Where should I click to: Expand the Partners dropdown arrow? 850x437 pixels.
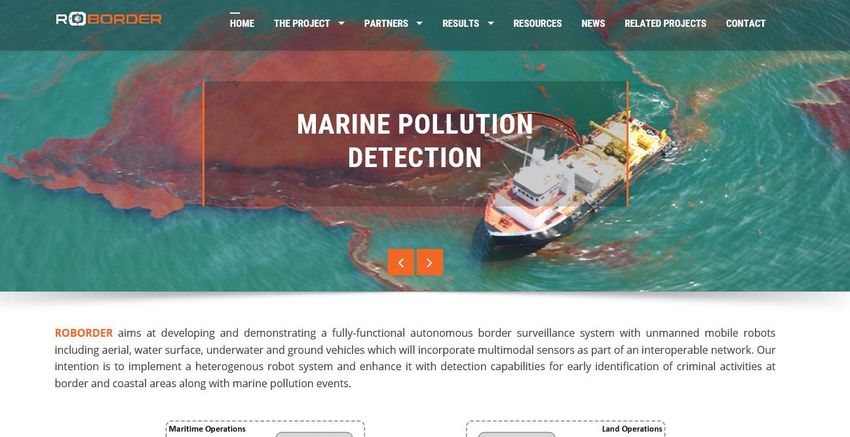click(x=420, y=23)
